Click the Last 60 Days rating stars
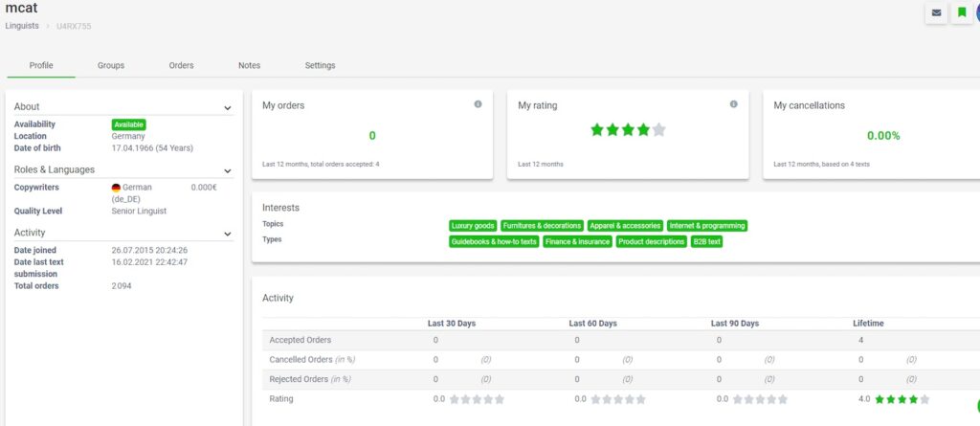This screenshot has height=426, width=980. [x=618, y=399]
